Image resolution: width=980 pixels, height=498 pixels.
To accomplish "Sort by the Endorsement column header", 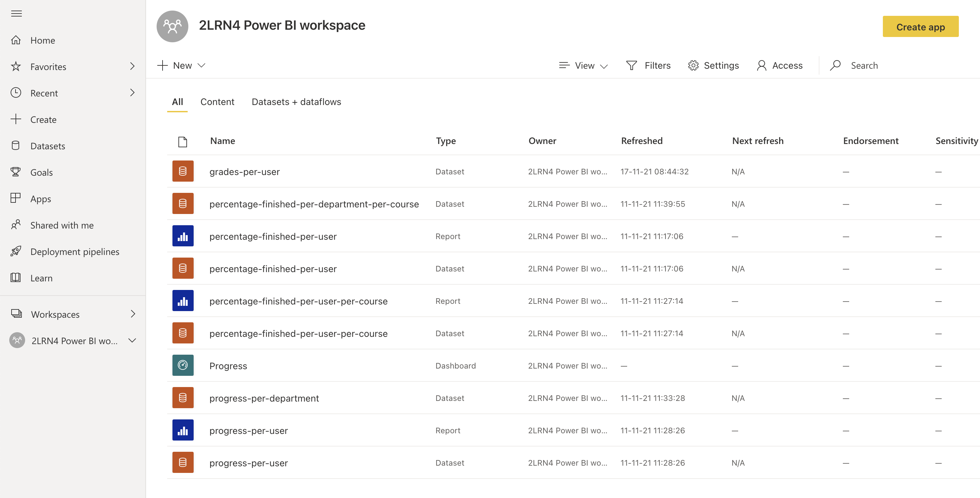I will (x=871, y=141).
